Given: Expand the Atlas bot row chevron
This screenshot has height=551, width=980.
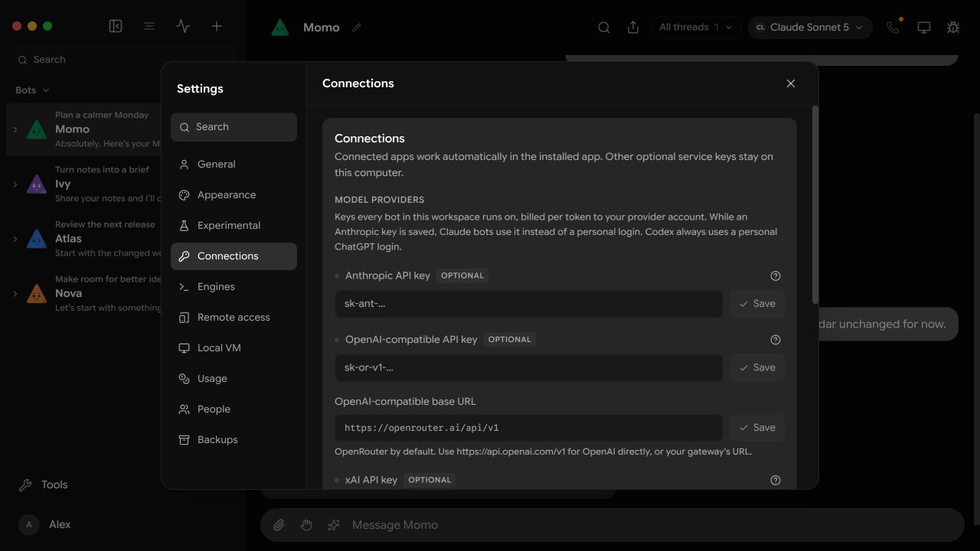Looking at the screenshot, I should pos(15,239).
